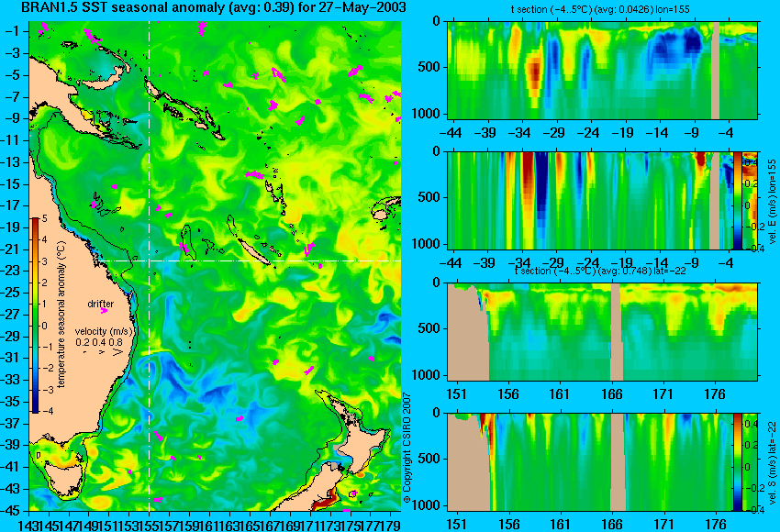Viewport: 780px width, 532px height.
Task: Click the magenta drifter marker beside the drifter label
Action: [104, 311]
